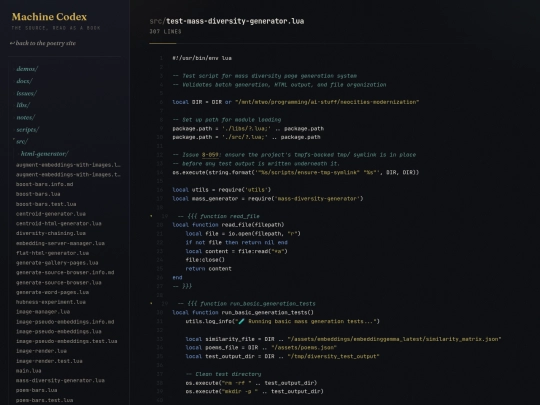
Task: Expand the demos/ folder
Action: tap(27, 69)
